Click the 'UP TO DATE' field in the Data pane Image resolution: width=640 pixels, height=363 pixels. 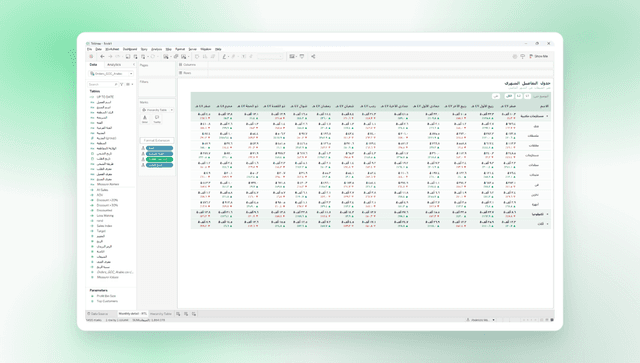105,97
